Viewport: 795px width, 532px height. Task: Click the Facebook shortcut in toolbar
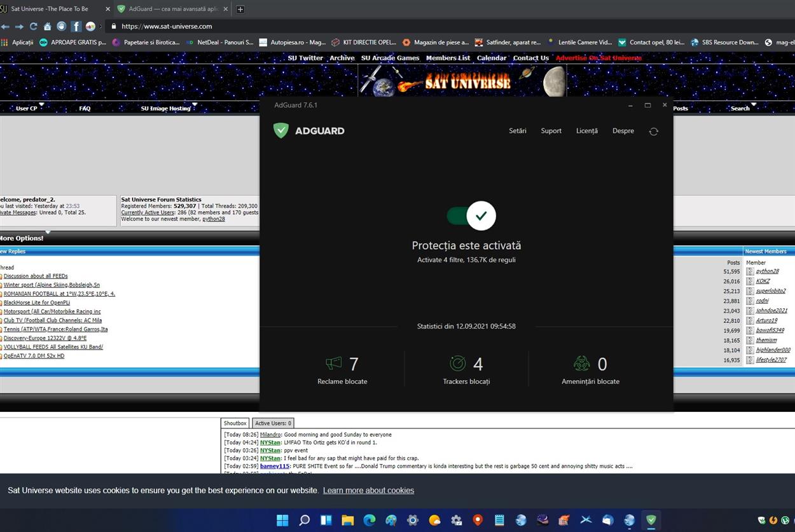click(x=76, y=27)
